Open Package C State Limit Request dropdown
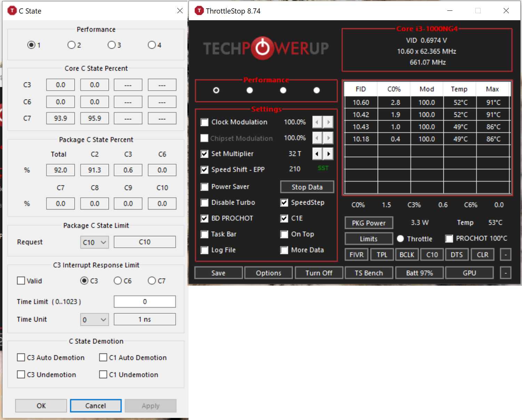This screenshot has width=522, height=420. tap(95, 242)
